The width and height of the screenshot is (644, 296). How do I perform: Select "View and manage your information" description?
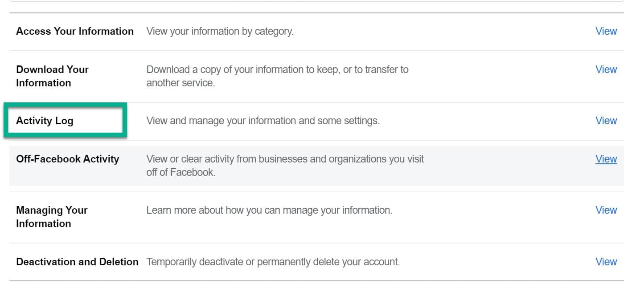(x=263, y=121)
